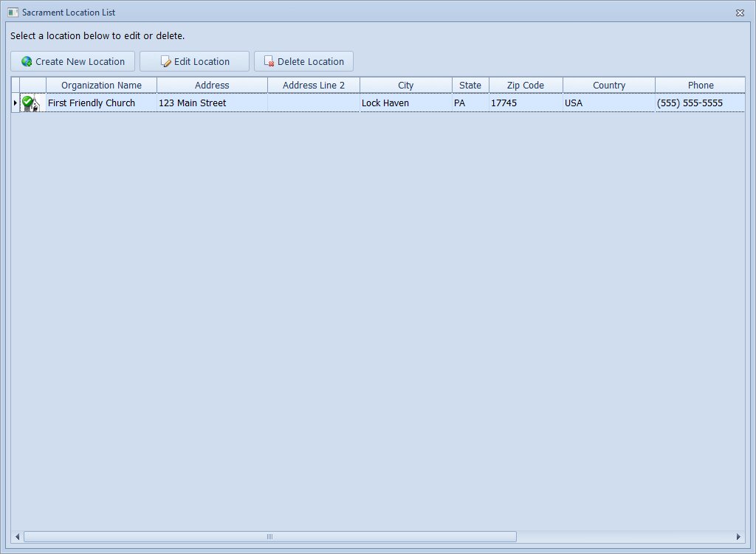Click the window icon beside the Sacrament Location List title
The image size is (756, 554).
(13, 13)
